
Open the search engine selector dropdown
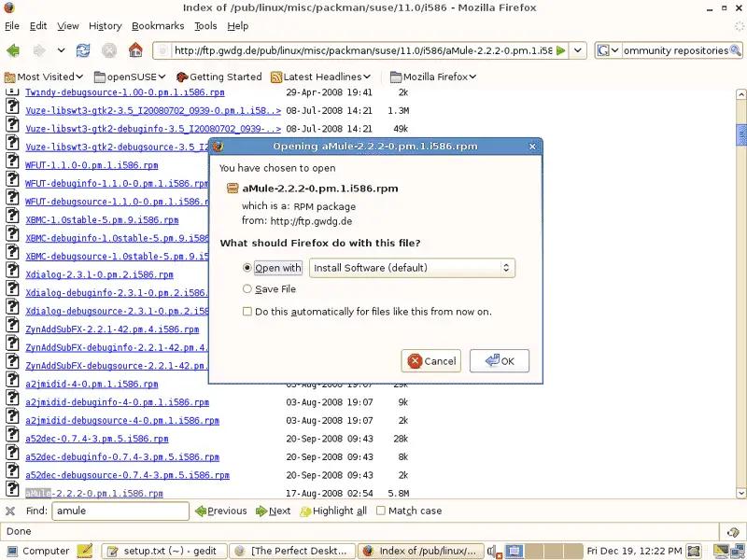(609, 50)
